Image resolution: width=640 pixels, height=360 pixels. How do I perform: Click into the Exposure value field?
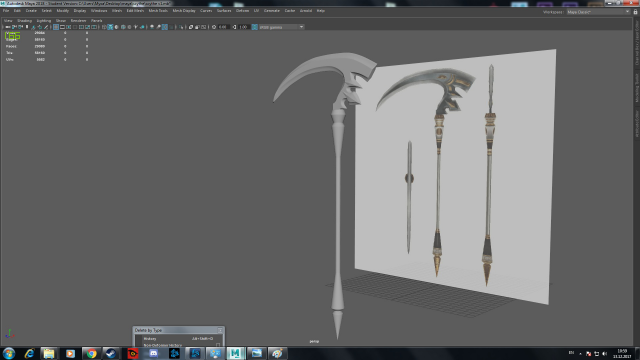point(224,27)
